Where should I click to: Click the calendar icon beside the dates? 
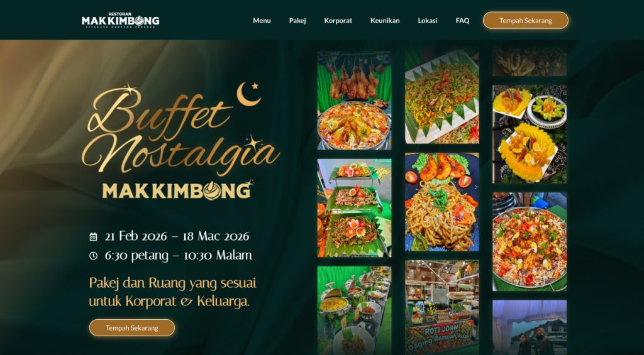pyautogui.click(x=93, y=236)
